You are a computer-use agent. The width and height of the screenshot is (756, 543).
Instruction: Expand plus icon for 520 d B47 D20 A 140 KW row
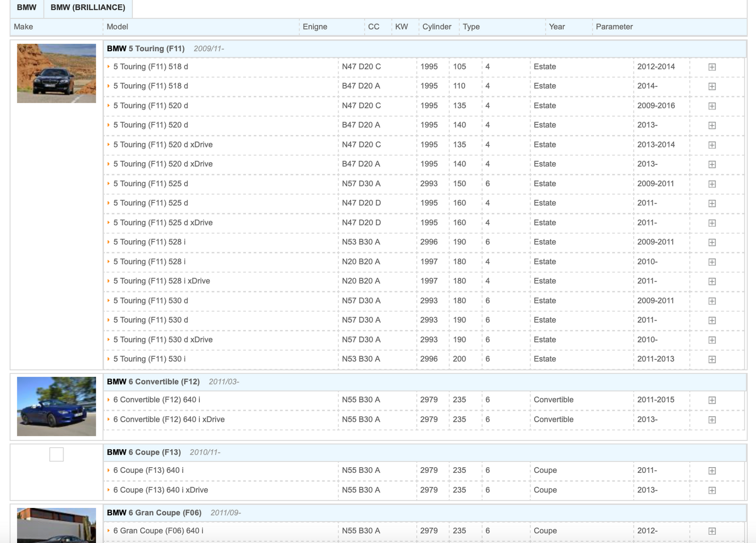click(712, 126)
